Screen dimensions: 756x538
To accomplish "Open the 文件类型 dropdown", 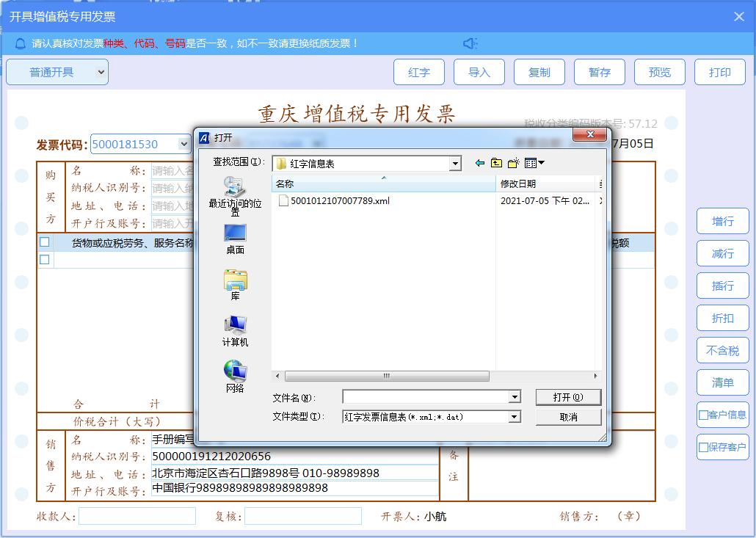I will 516,416.
